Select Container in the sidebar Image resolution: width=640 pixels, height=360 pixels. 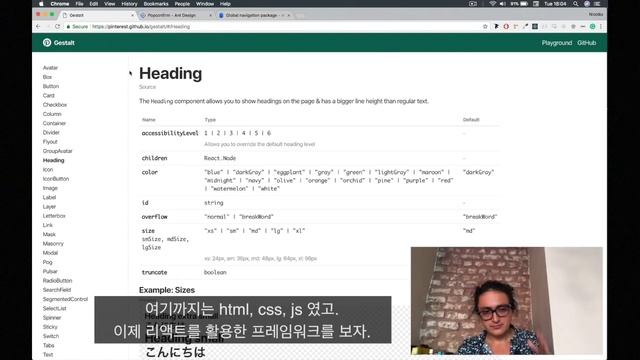pyautogui.click(x=54, y=123)
